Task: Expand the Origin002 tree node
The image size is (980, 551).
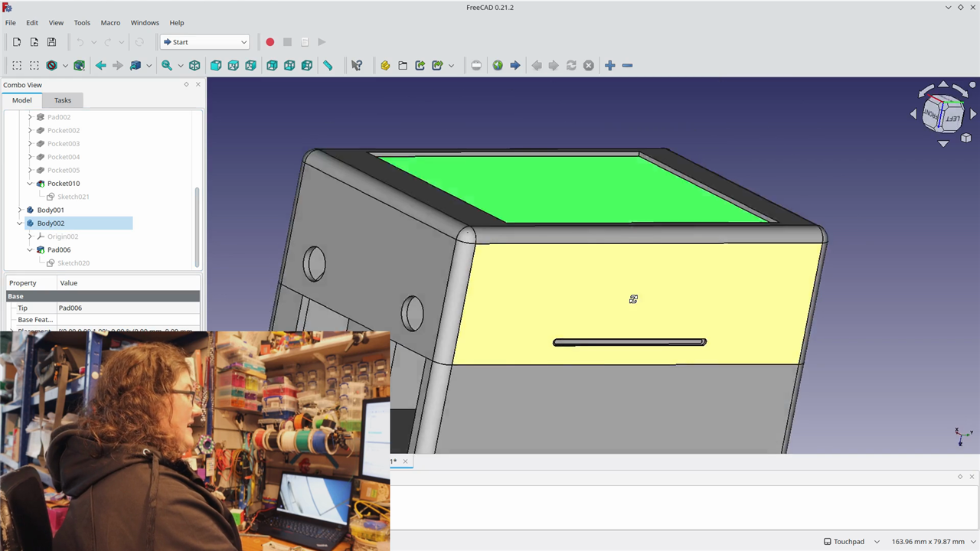Action: click(30, 236)
